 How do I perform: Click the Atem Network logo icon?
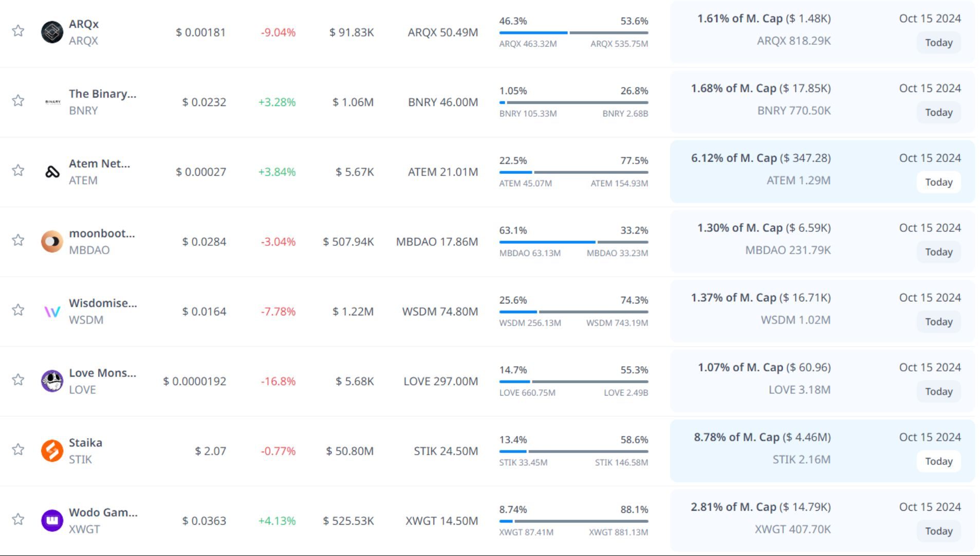click(52, 172)
